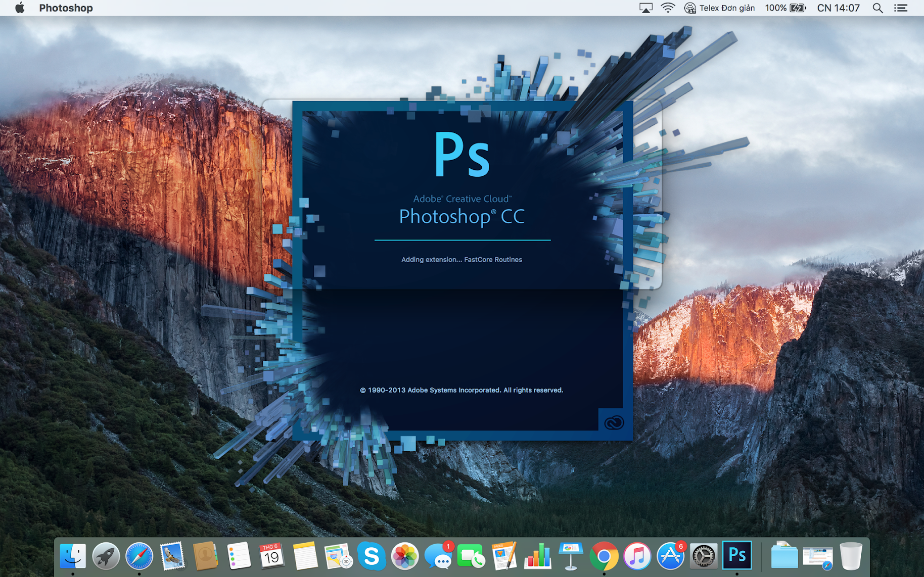Open Photos pinwheel icon in Dock
The height and width of the screenshot is (577, 924).
click(x=405, y=556)
